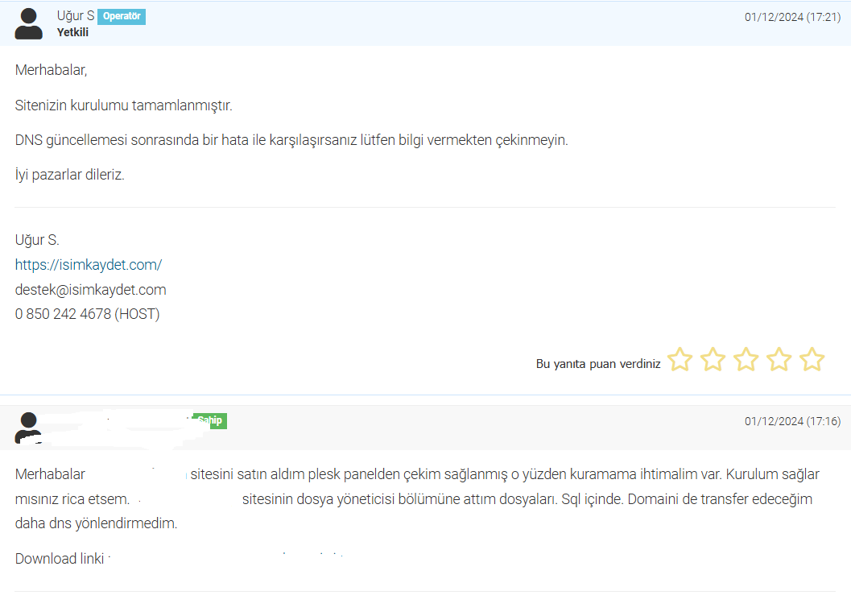851x616 pixels.
Task: Choose the fourth rating star
Action: point(779,359)
